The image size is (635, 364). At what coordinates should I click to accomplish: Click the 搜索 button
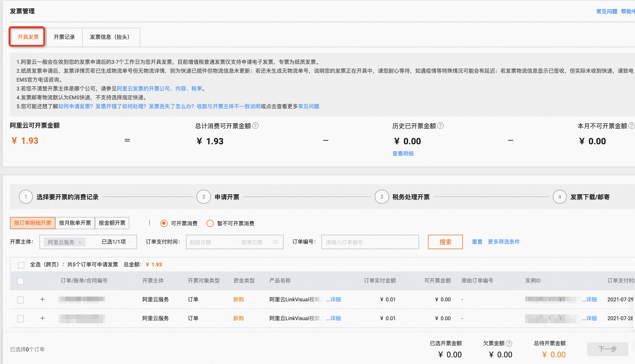coord(445,242)
